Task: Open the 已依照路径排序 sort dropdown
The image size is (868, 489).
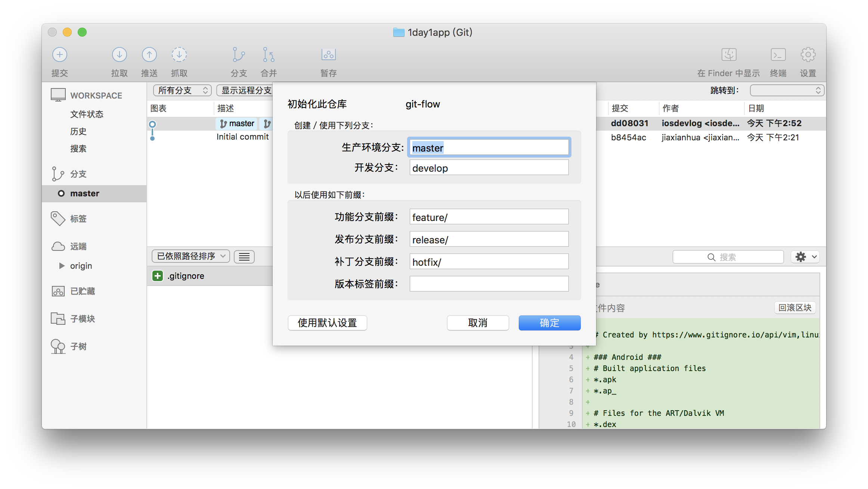Action: tap(191, 256)
